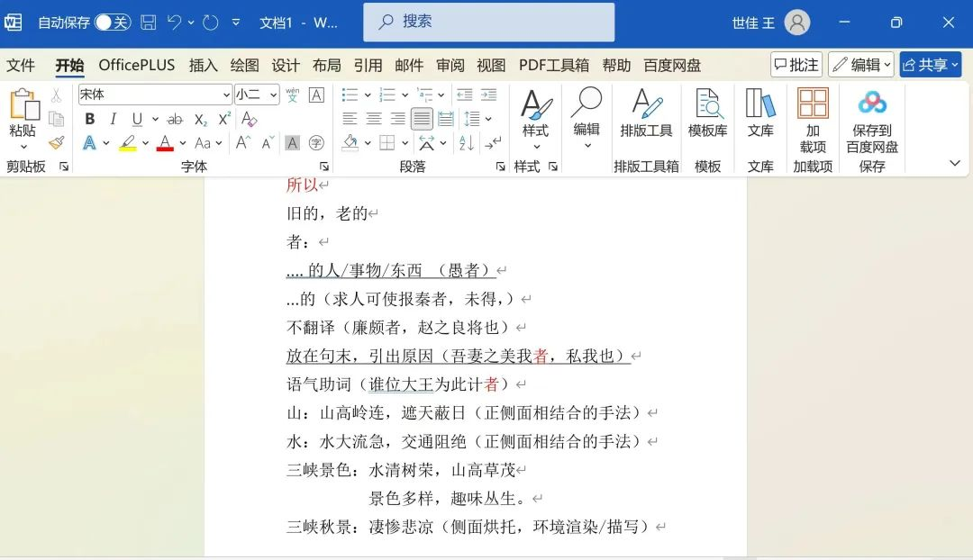The image size is (973, 560).
Task: Clear all formatting icon
Action: 250,120
